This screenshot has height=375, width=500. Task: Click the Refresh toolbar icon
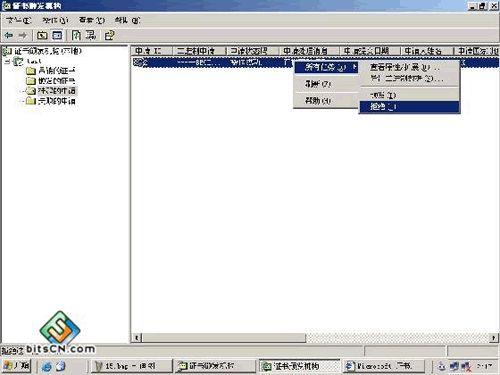[76, 35]
